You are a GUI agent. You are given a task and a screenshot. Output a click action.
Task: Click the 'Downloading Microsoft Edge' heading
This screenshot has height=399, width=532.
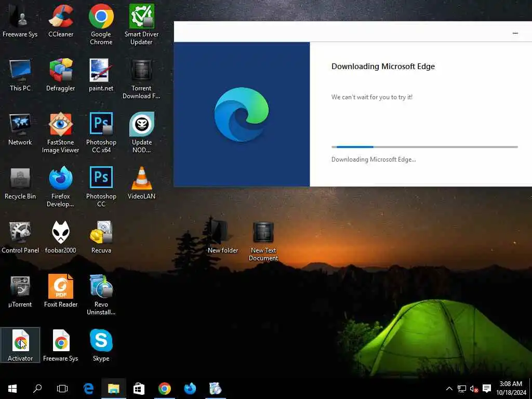[x=383, y=66]
